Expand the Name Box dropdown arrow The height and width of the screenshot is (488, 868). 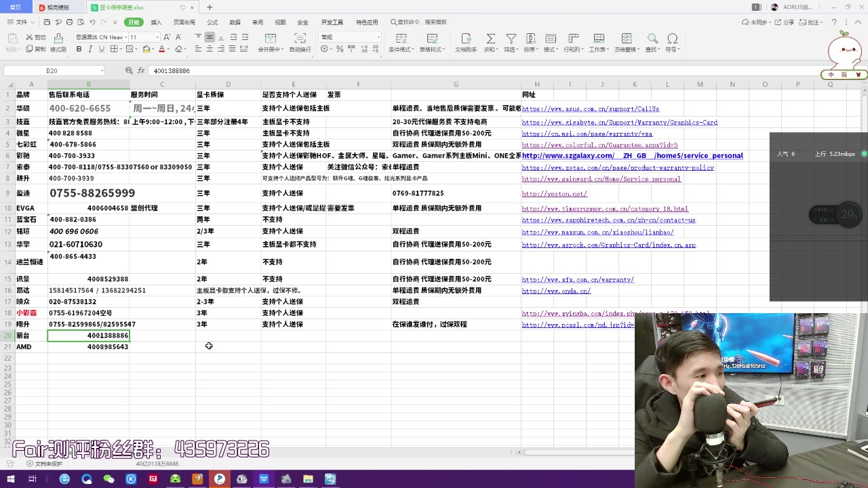click(102, 70)
